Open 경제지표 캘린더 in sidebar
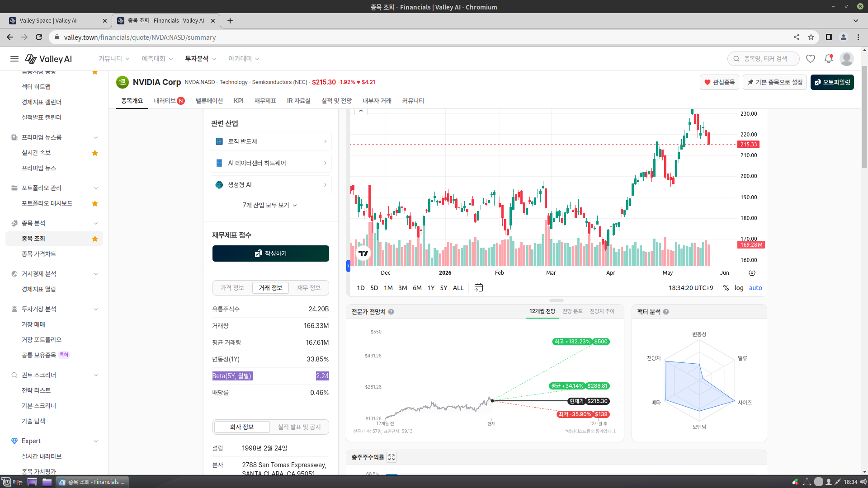The width and height of the screenshot is (868, 488). (x=42, y=102)
